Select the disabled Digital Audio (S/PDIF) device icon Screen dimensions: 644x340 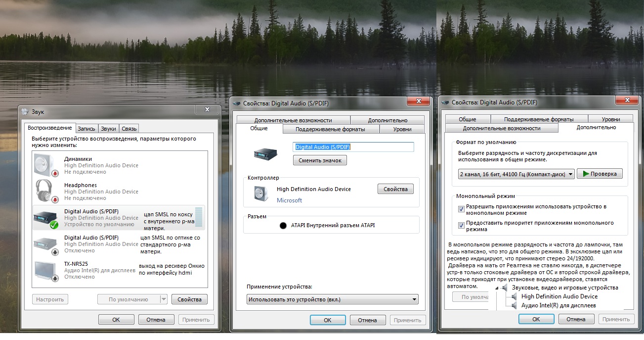(x=46, y=244)
